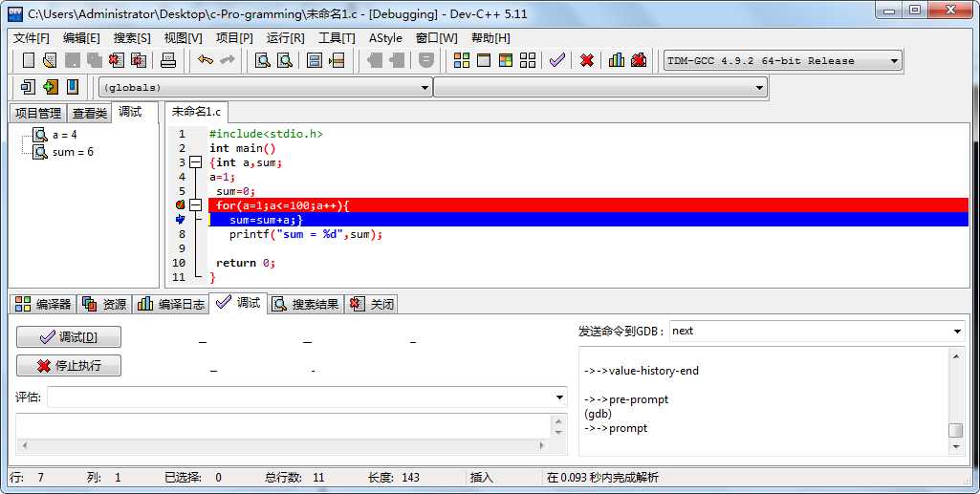Click the Debug checkmark toolbar icon
This screenshot has height=494, width=980.
click(556, 60)
